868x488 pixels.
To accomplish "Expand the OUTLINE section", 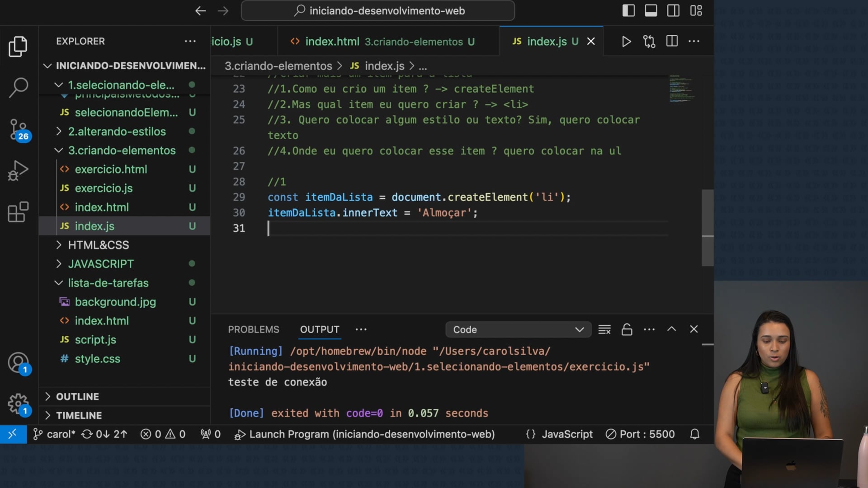I will pyautogui.click(x=77, y=396).
